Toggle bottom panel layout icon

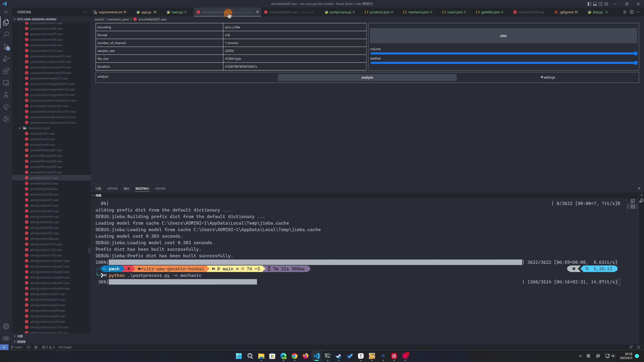tap(595, 4)
